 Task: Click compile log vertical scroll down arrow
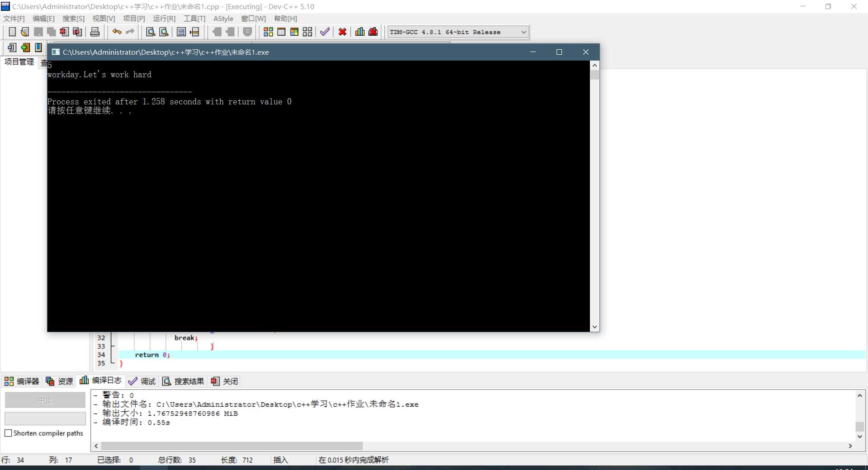860,437
